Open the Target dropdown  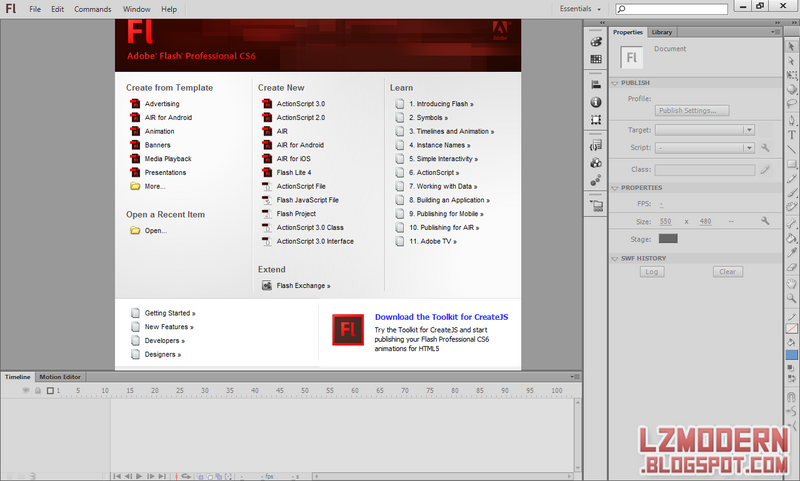coord(705,130)
